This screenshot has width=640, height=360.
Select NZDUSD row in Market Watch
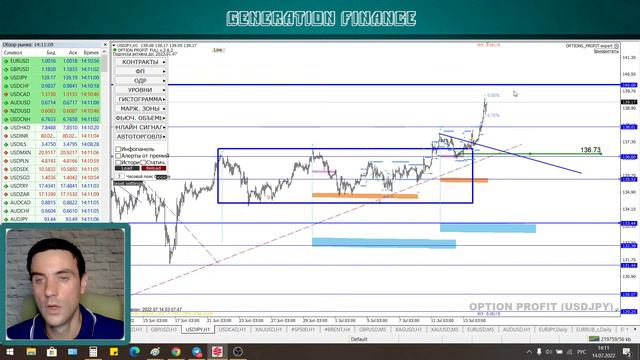(x=51, y=111)
